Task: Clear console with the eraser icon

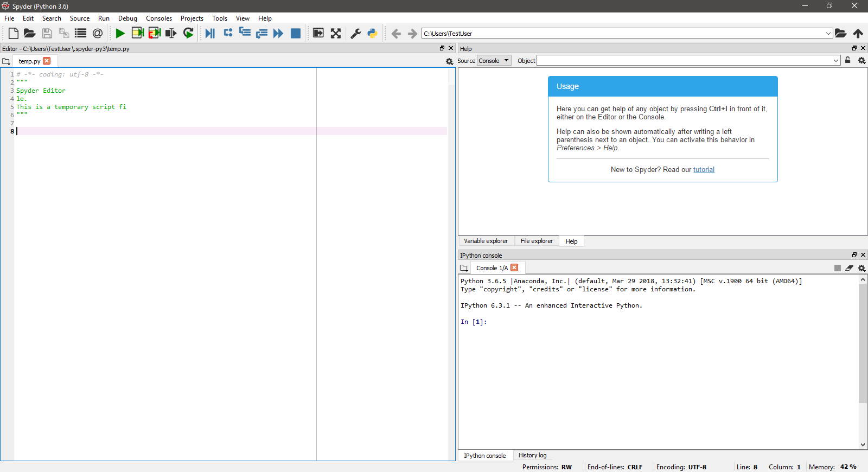Action: coord(850,268)
